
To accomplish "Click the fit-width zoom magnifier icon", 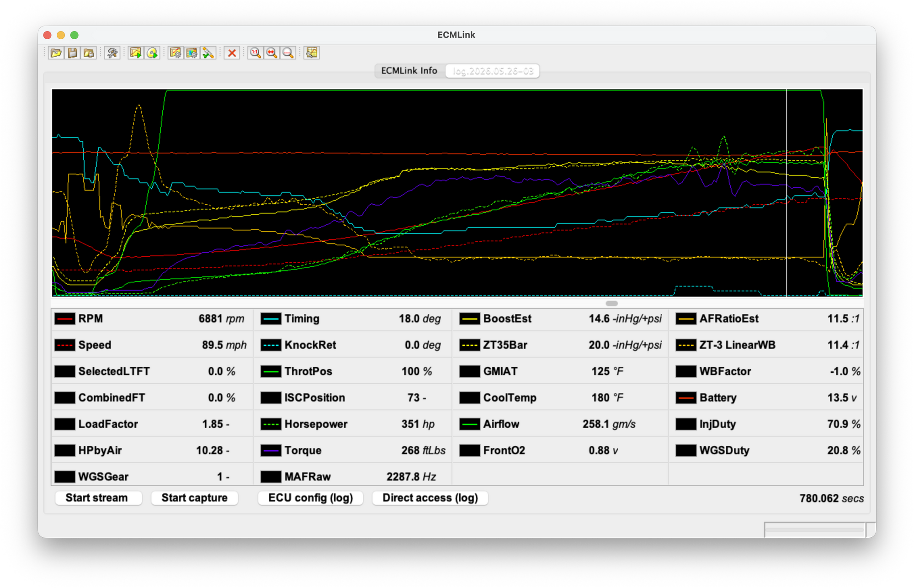I will (272, 53).
